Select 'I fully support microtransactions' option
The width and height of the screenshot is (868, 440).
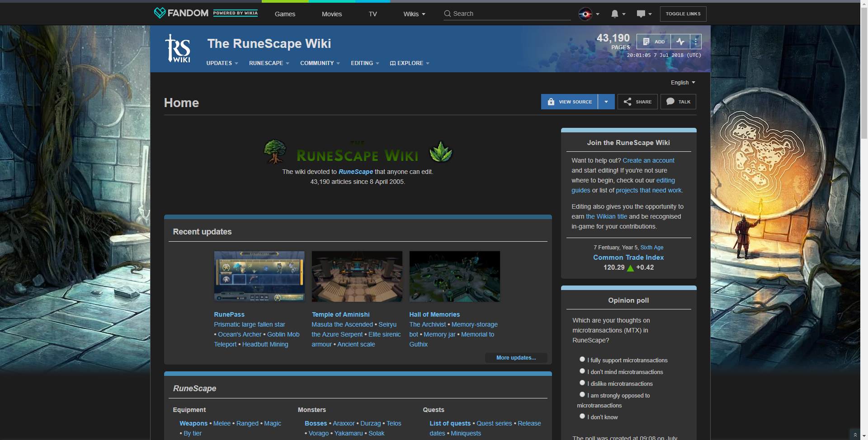click(582, 359)
